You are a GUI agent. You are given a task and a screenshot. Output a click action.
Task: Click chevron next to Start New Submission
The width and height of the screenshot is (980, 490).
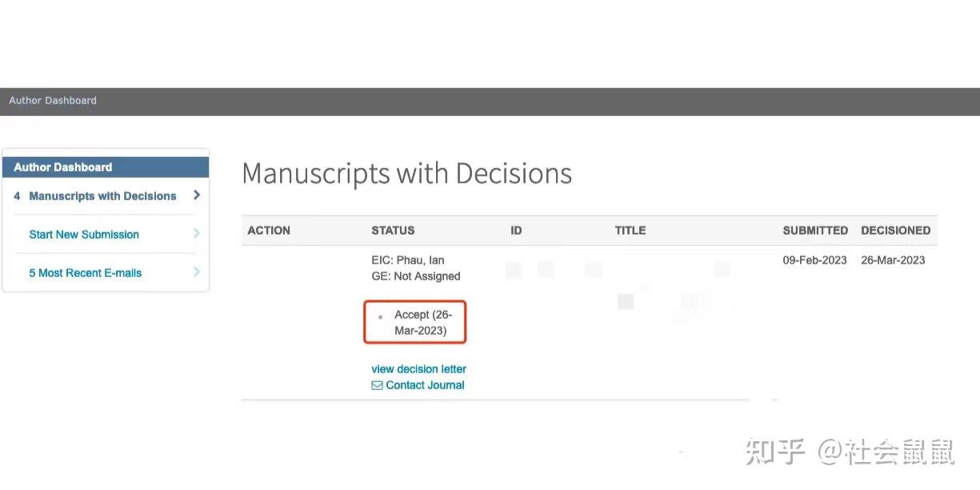pos(197,234)
